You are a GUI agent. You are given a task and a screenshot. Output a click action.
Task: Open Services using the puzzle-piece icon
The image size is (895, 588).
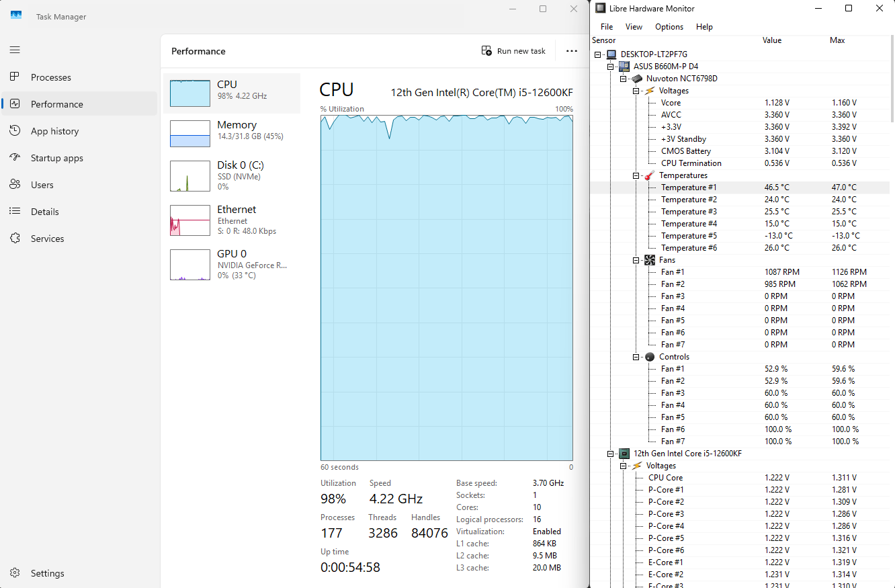(15, 239)
